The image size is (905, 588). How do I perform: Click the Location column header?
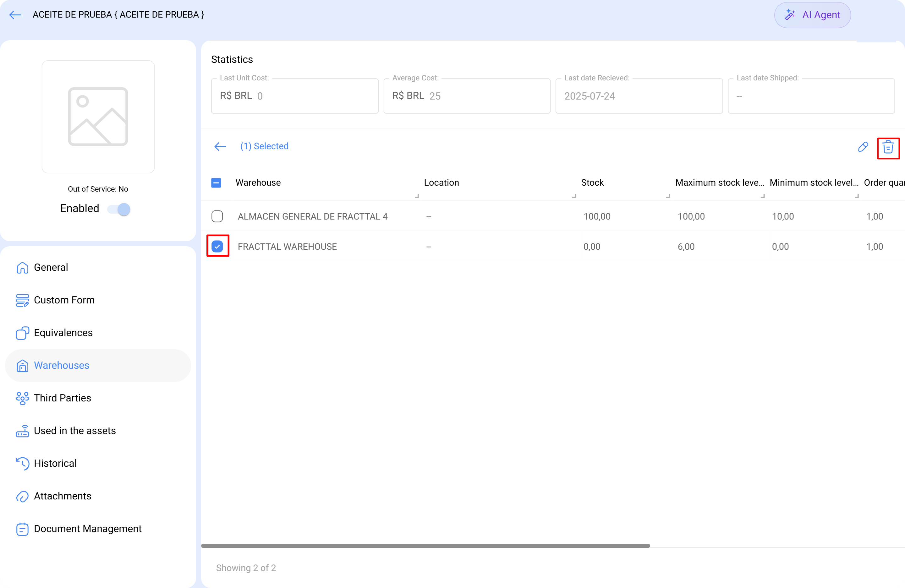coord(441,183)
